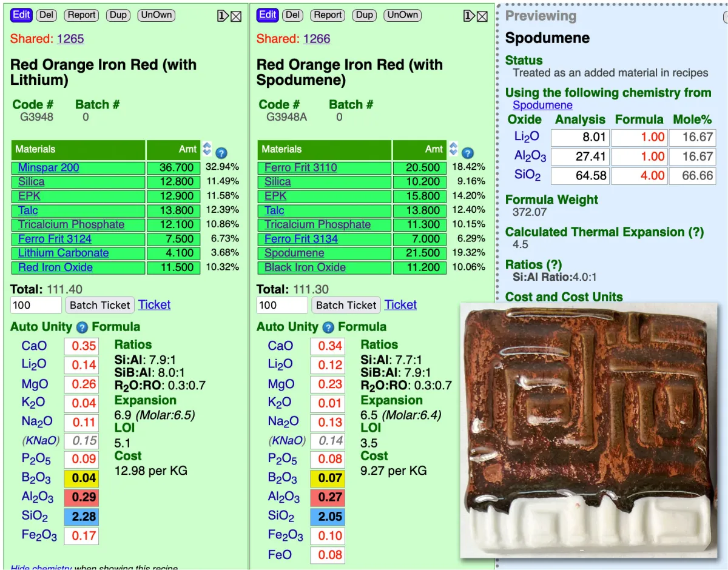Open Spodumene chemistry link in preview panel

coord(542,105)
